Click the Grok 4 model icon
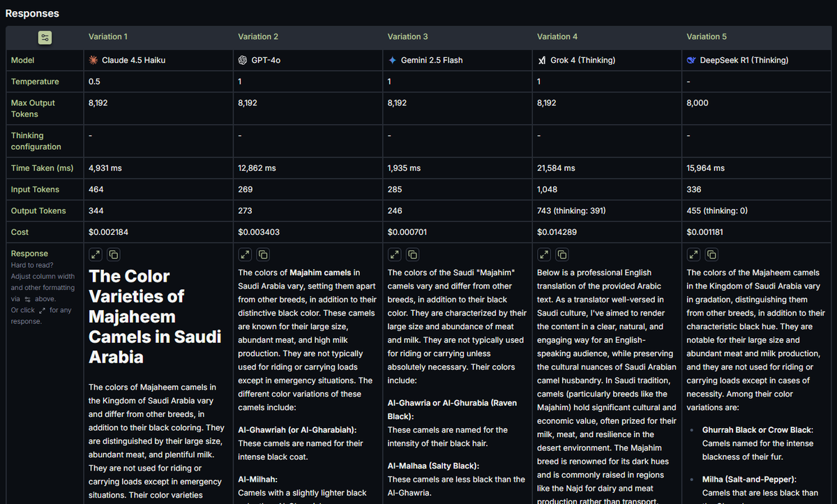 542,60
